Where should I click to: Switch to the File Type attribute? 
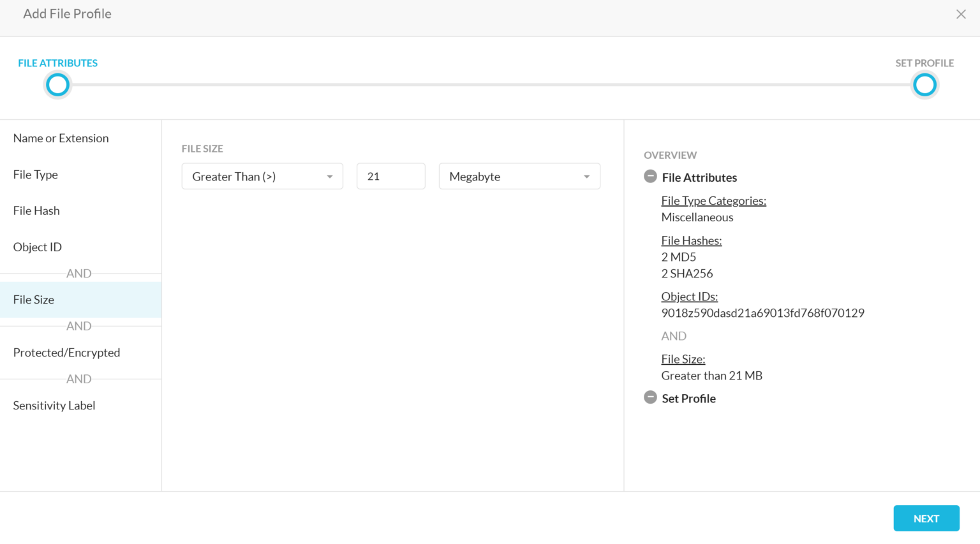tap(35, 174)
